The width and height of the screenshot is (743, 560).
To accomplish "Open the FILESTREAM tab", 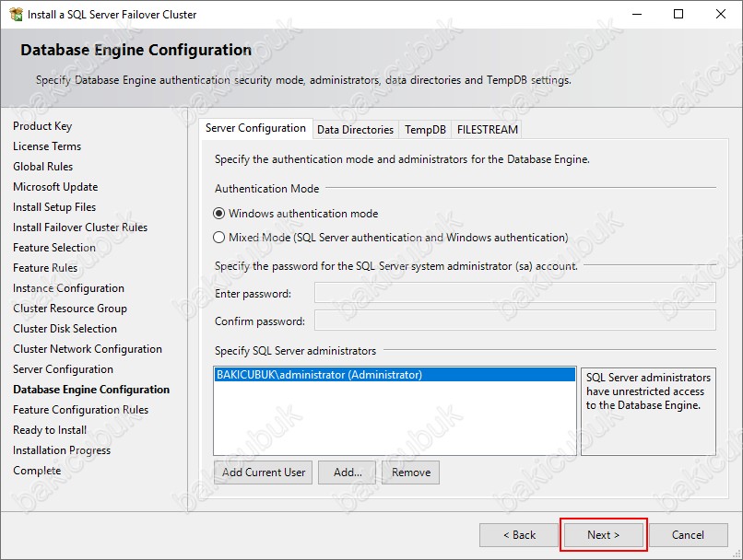I will tap(487, 130).
